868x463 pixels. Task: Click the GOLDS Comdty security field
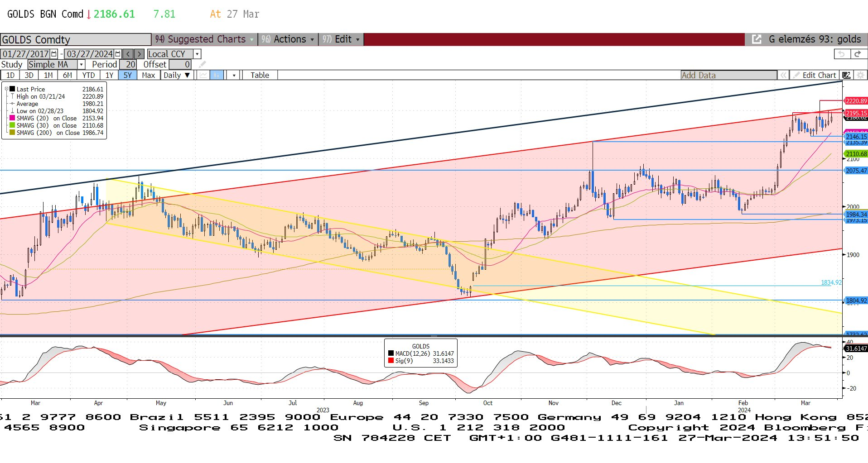(76, 39)
